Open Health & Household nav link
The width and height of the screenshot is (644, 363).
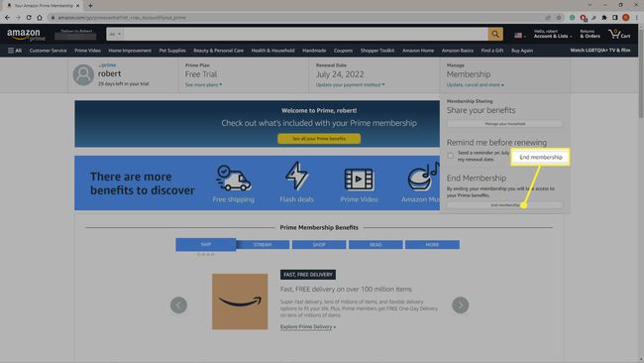pyautogui.click(x=272, y=51)
